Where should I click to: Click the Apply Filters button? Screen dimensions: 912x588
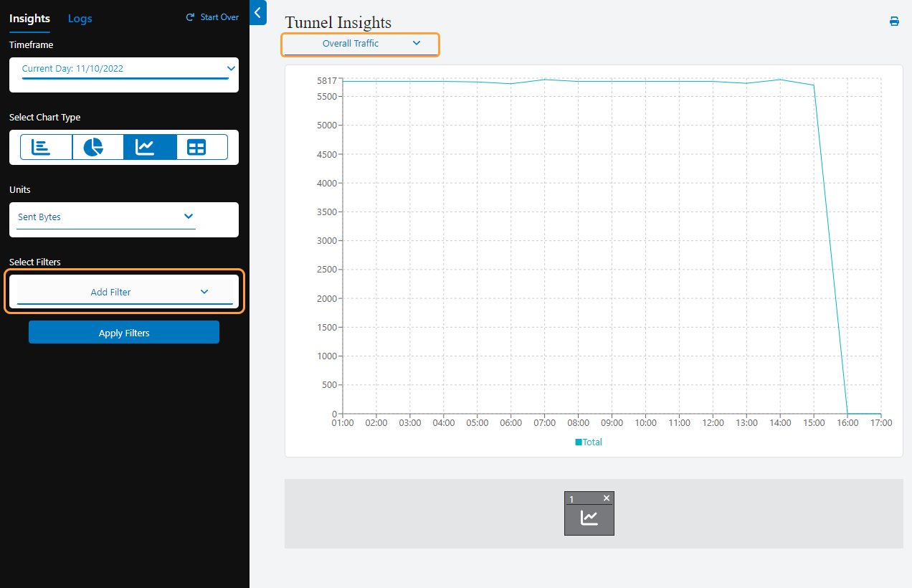123,332
